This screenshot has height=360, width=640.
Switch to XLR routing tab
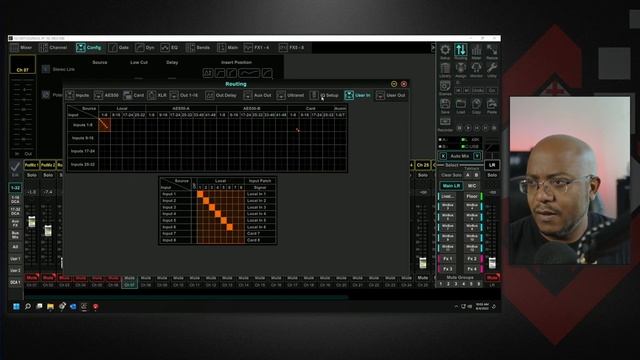click(157, 95)
